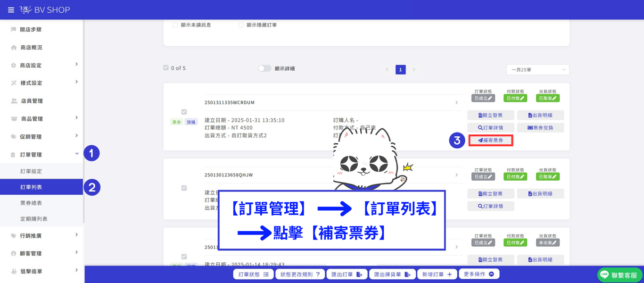Click 補寄票券 for order 2501311335WCRDUM
The image size is (644, 283).
click(491, 140)
